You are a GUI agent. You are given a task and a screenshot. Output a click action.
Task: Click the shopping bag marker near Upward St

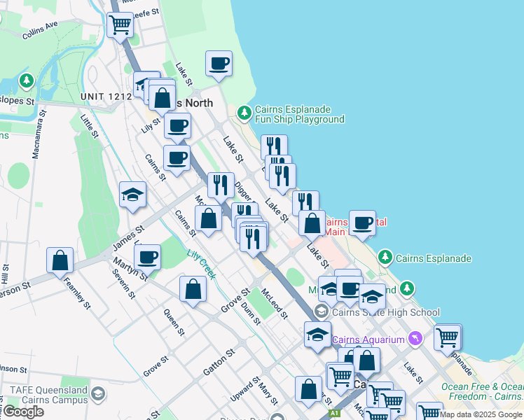coord(308,389)
